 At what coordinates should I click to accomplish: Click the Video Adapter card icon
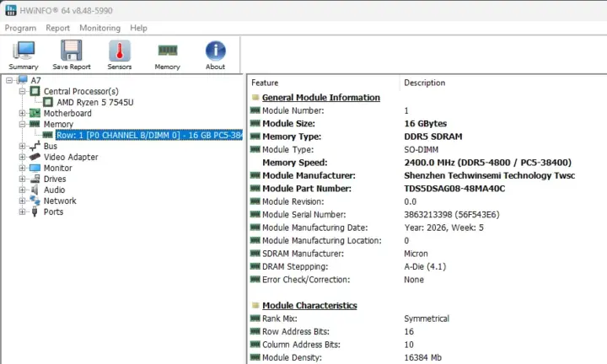35,157
